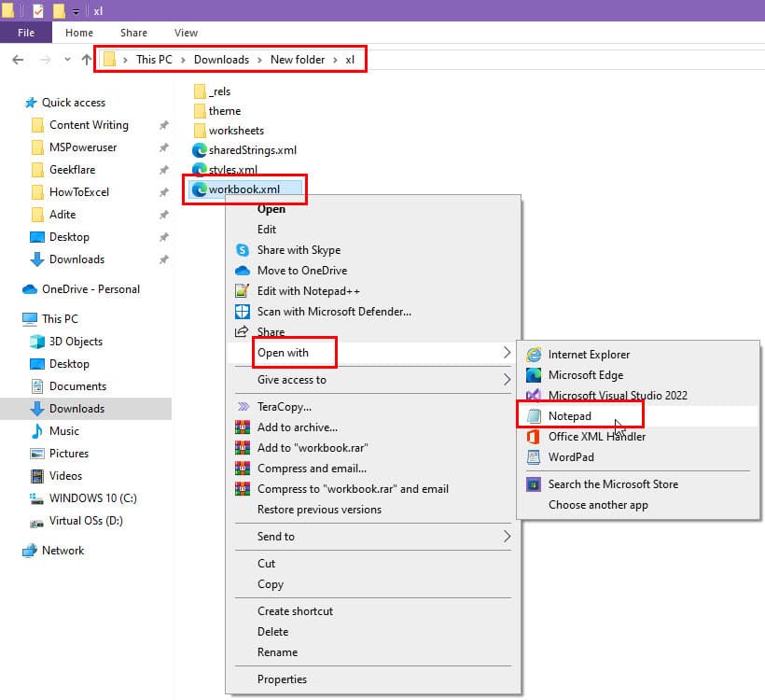This screenshot has width=765, height=700.
Task: Click New folder in the breadcrumb
Action: tap(298, 60)
